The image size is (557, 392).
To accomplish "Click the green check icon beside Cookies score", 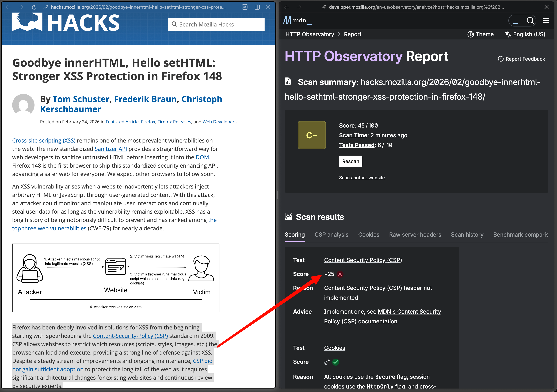I will point(336,362).
